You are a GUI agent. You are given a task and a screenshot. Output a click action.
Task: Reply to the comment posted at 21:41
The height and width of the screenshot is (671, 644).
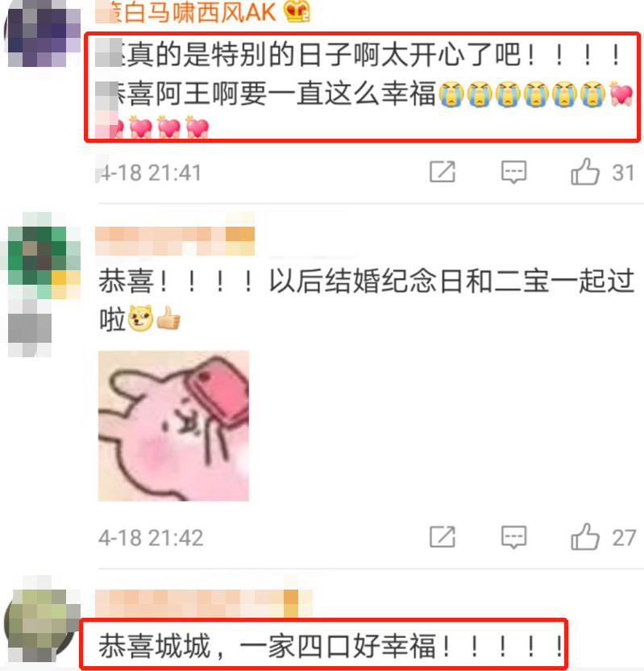tap(513, 172)
